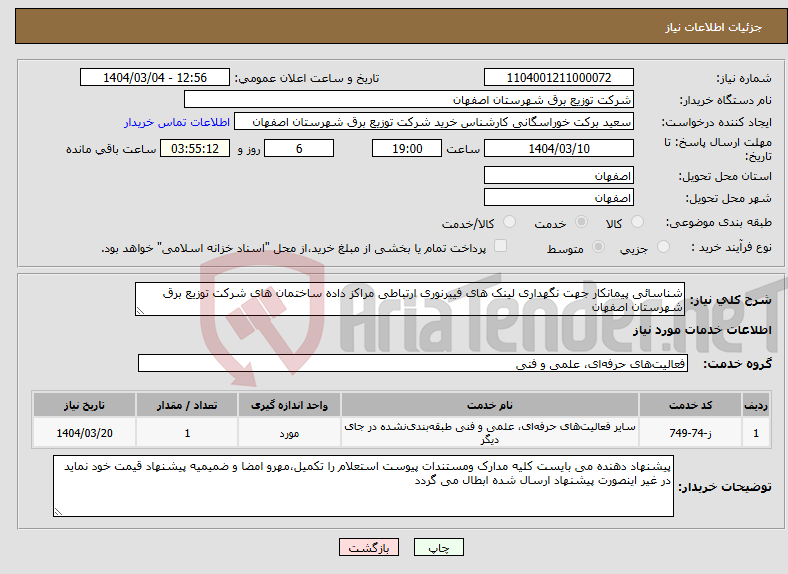Click the نوع فرآیند خرید label
The height and width of the screenshot is (574, 788).
(x=731, y=247)
